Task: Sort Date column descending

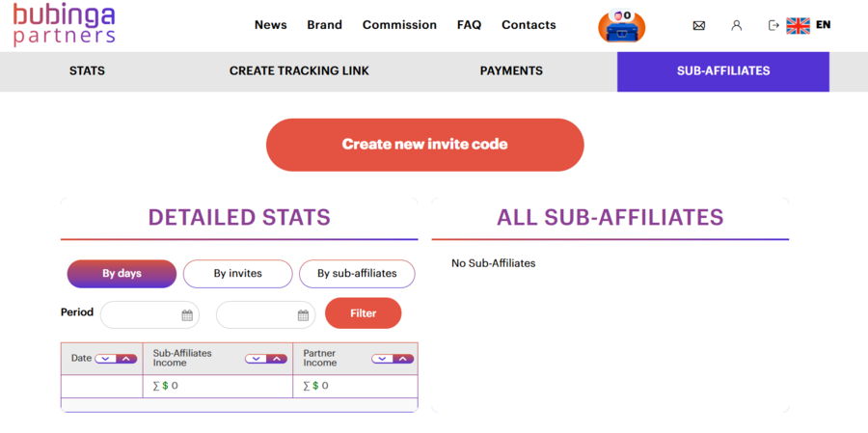Action: (x=105, y=359)
